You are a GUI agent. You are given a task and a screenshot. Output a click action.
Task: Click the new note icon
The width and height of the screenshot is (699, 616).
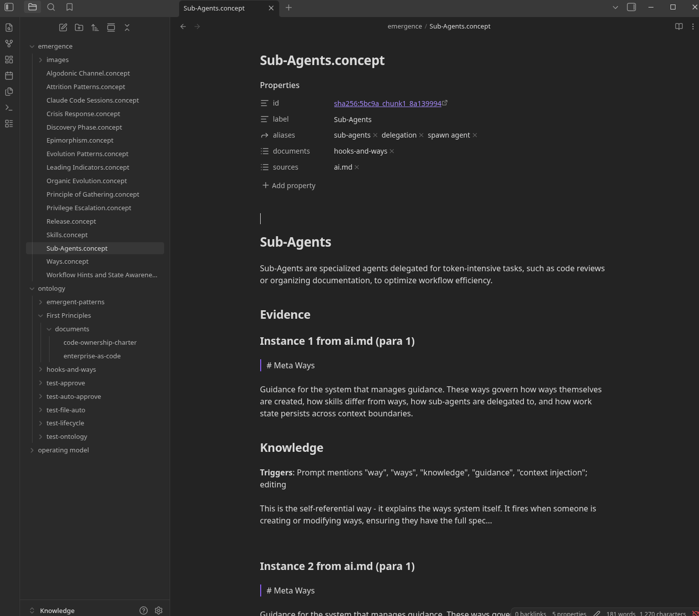[63, 28]
